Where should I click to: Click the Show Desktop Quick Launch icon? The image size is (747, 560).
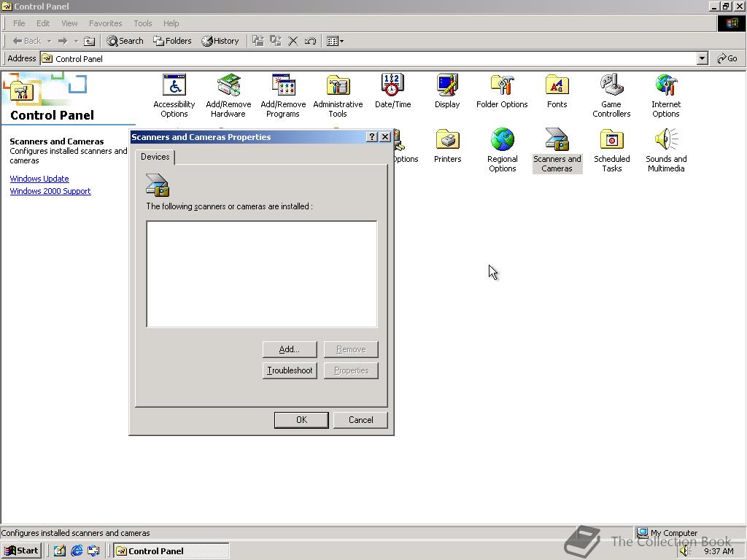point(60,551)
